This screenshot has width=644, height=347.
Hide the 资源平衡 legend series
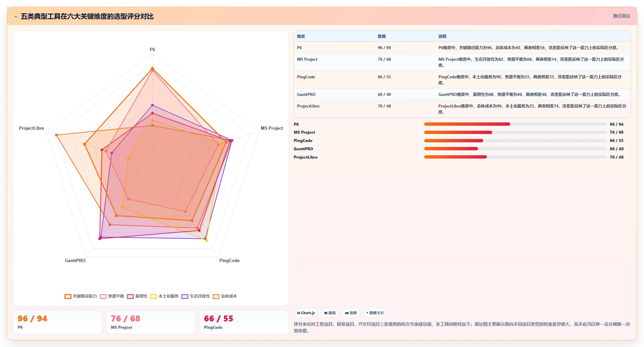point(112,296)
